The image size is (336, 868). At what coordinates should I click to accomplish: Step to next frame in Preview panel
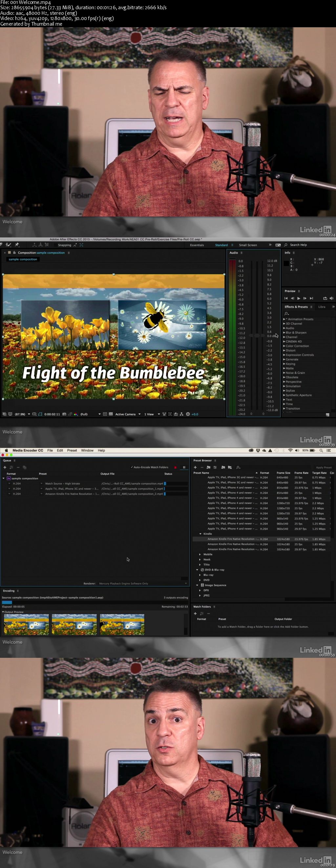tap(305, 298)
